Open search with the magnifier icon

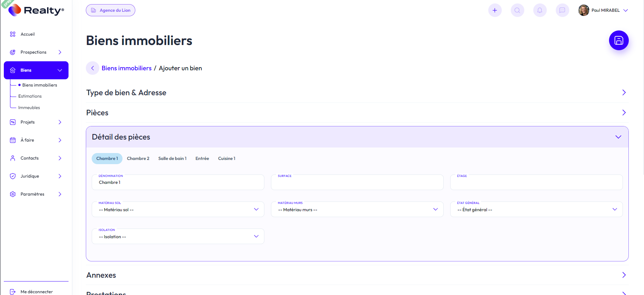tap(517, 10)
